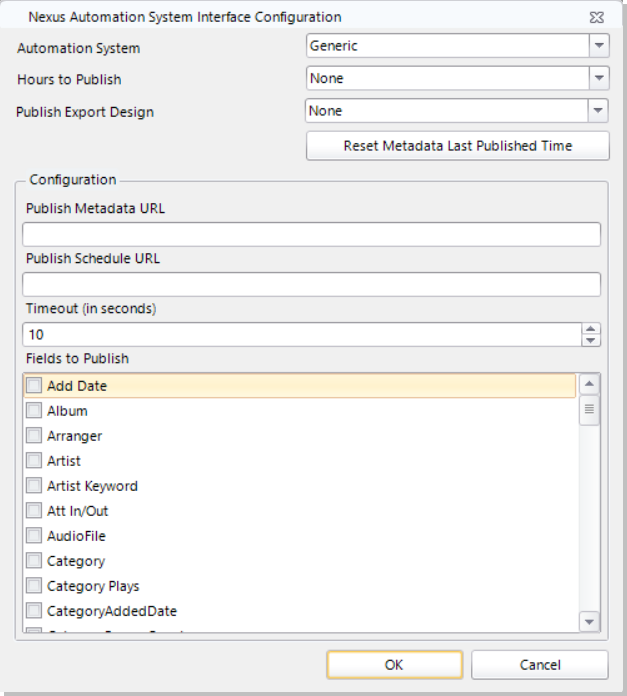627x696 pixels.
Task: Focus the Publish Schedule URL field
Action: (x=312, y=285)
